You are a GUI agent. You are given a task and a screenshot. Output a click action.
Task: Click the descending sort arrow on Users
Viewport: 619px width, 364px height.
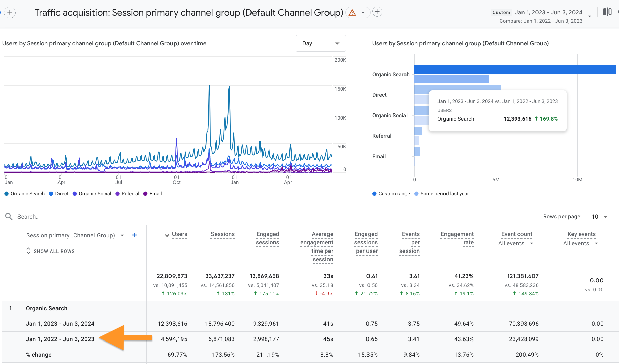[167, 235]
